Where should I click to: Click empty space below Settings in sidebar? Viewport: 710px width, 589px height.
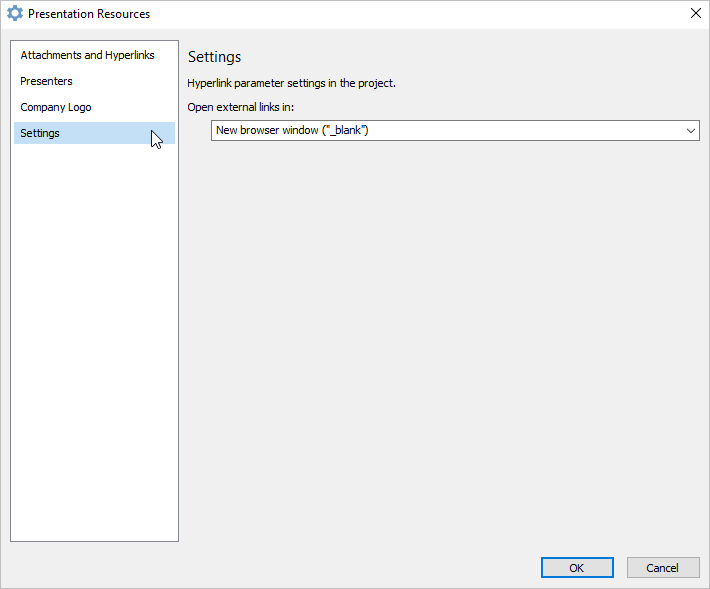pyautogui.click(x=94, y=340)
